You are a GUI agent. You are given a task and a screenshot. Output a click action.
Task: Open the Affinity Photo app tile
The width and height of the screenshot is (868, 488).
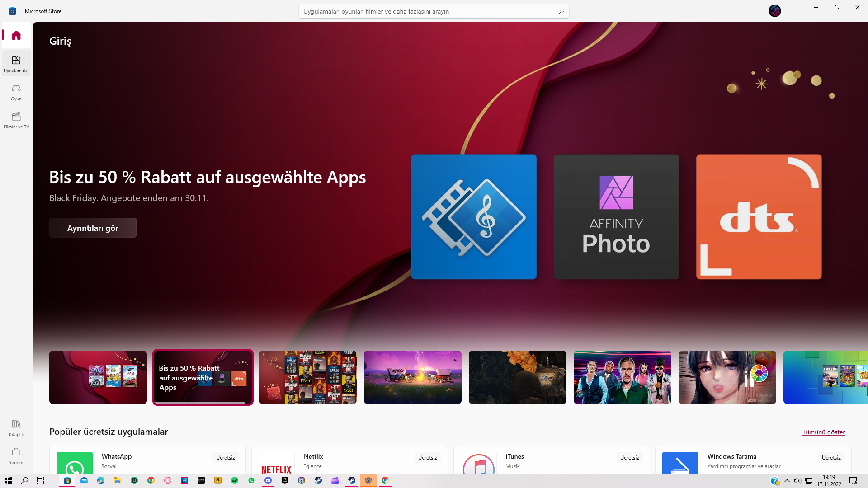click(616, 217)
